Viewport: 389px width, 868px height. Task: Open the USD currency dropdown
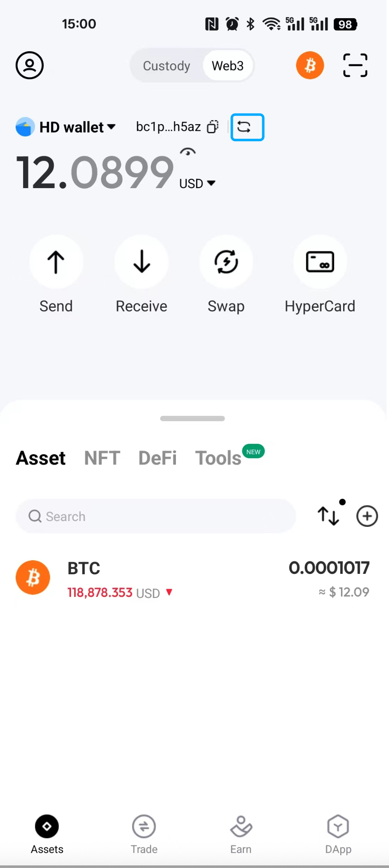click(x=197, y=183)
